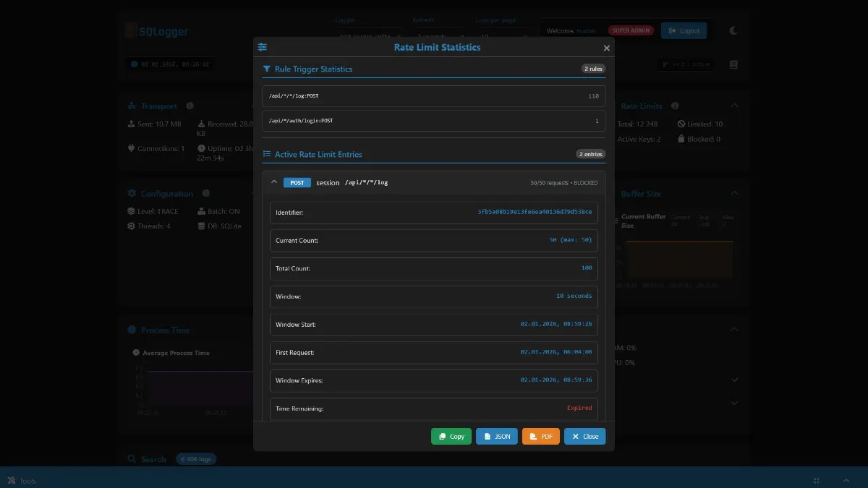The width and height of the screenshot is (868, 488).
Task: Click the clock icon beside the date and time
Action: (134, 64)
